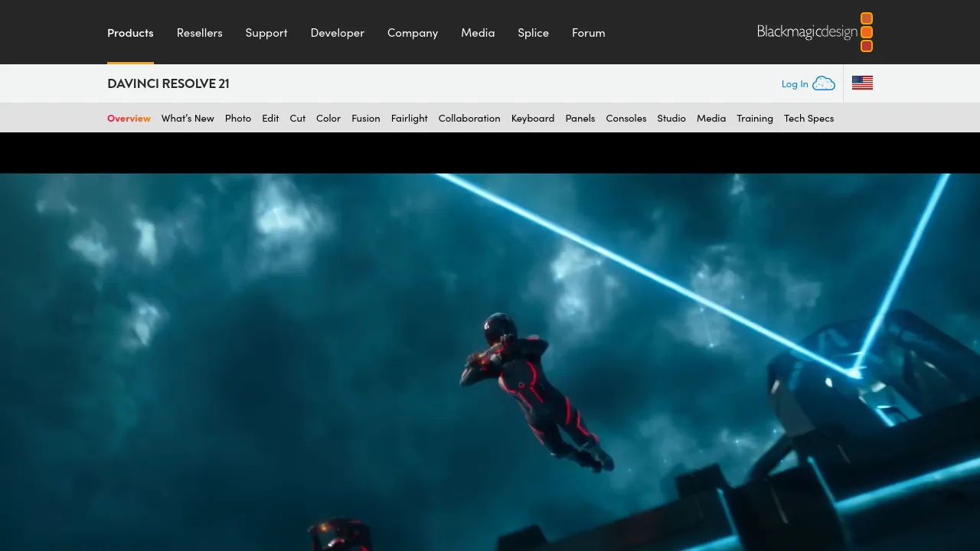Open the Company menu item
Image resolution: width=980 pixels, height=551 pixels.
tap(413, 33)
